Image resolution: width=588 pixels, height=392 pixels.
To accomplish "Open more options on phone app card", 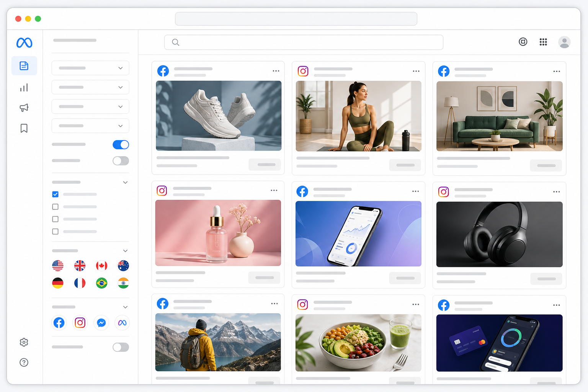I will [x=416, y=191].
